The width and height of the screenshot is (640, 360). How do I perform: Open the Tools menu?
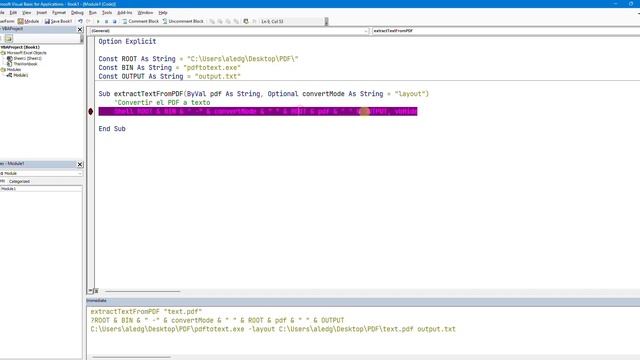point(107,13)
